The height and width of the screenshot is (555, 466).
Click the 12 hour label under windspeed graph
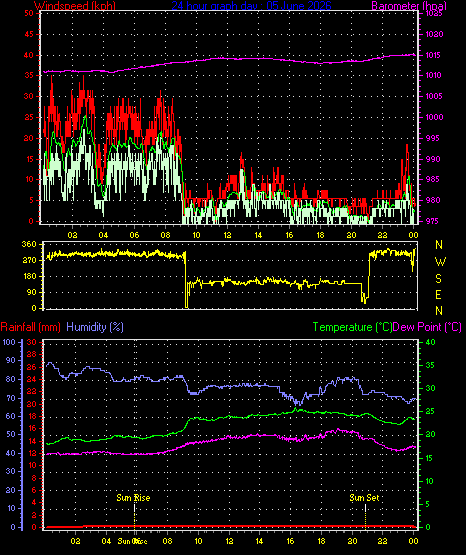point(228,235)
